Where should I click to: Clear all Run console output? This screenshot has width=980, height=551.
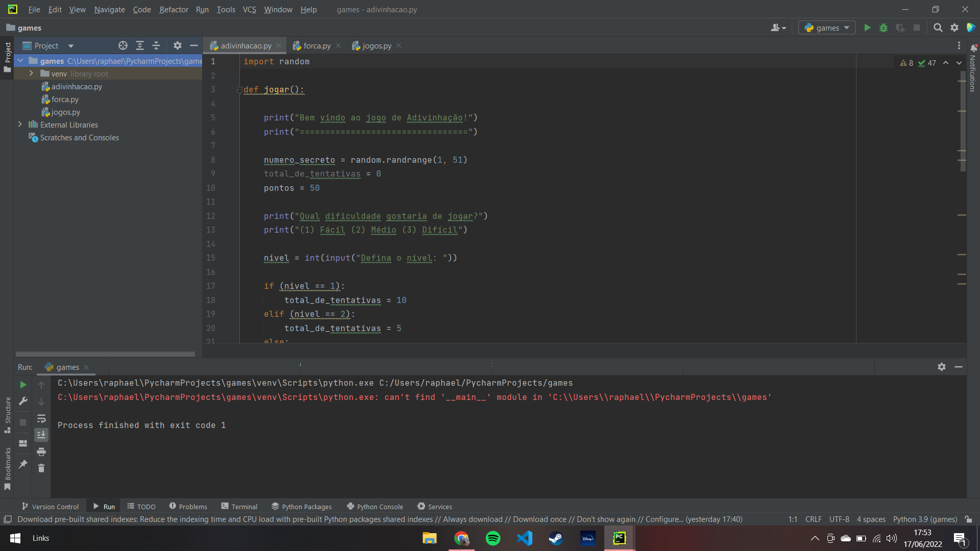pos(41,468)
